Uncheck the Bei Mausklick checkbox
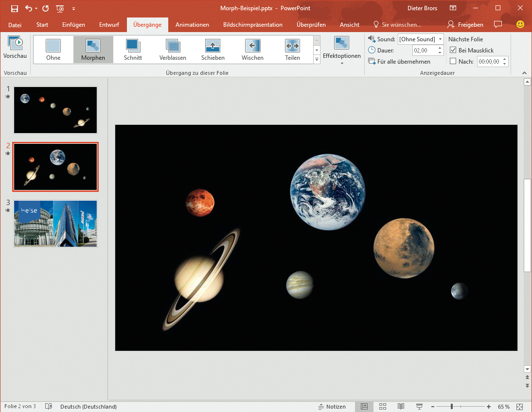532x412 pixels. coord(453,50)
